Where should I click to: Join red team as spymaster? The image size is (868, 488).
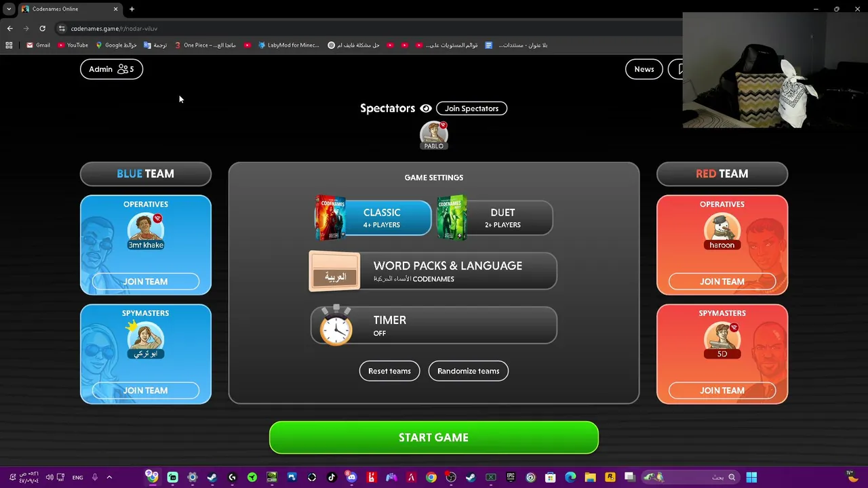point(722,390)
